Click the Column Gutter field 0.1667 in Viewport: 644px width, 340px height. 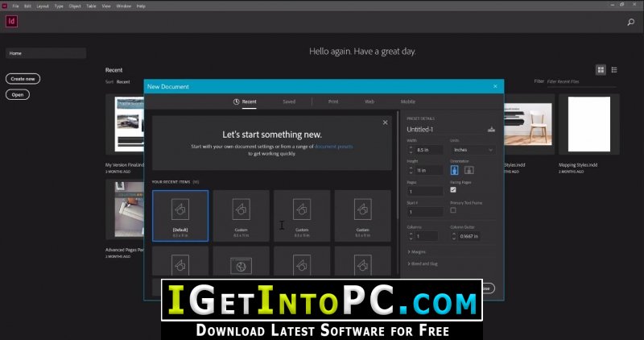tap(470, 236)
